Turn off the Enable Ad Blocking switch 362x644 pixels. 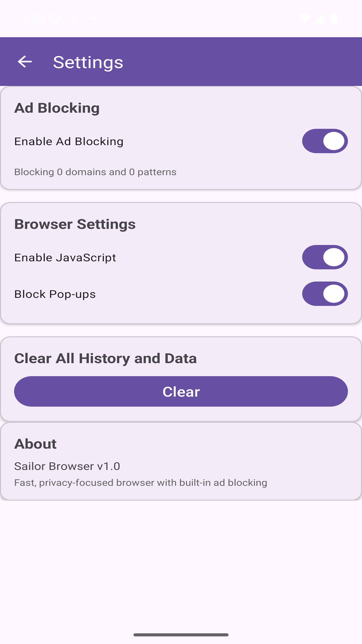tap(325, 141)
